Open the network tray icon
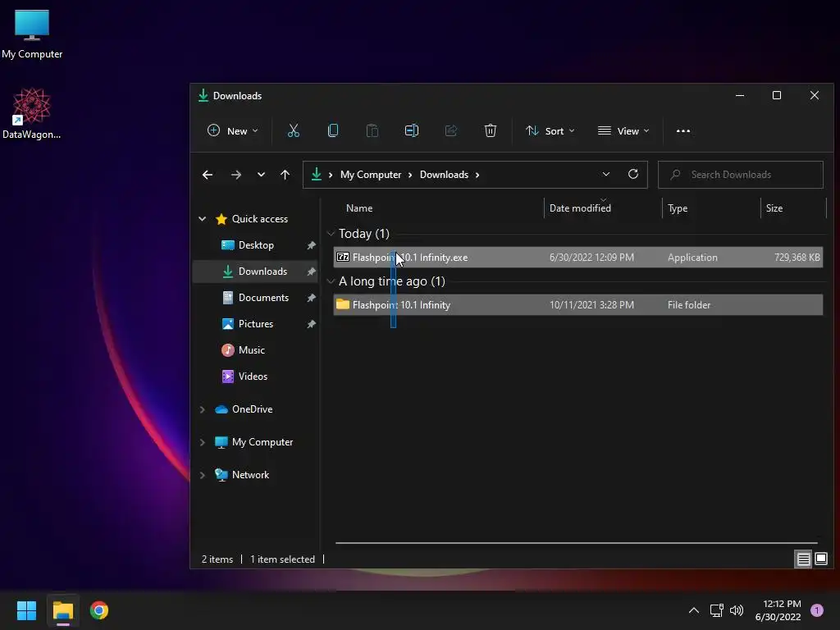 click(716, 610)
